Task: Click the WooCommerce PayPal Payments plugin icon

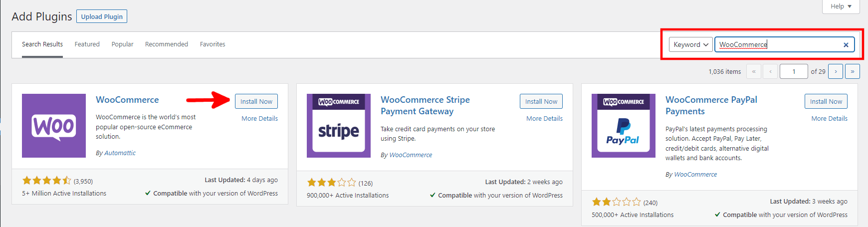Action: click(x=624, y=126)
